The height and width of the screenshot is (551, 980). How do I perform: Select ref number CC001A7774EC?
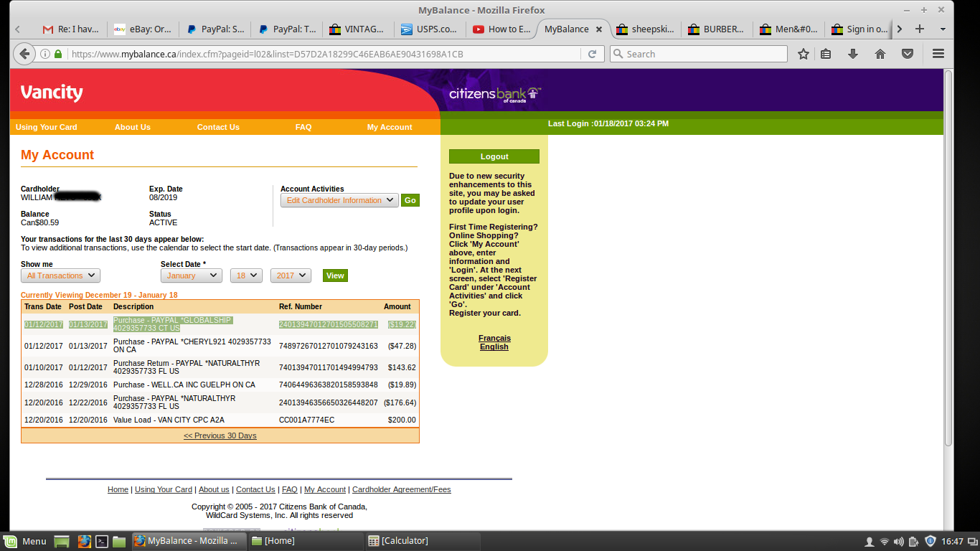click(306, 420)
